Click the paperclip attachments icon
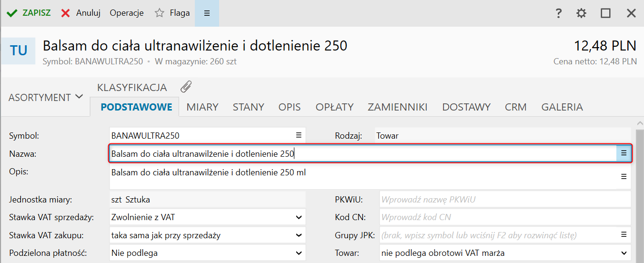644x263 pixels. [x=186, y=87]
